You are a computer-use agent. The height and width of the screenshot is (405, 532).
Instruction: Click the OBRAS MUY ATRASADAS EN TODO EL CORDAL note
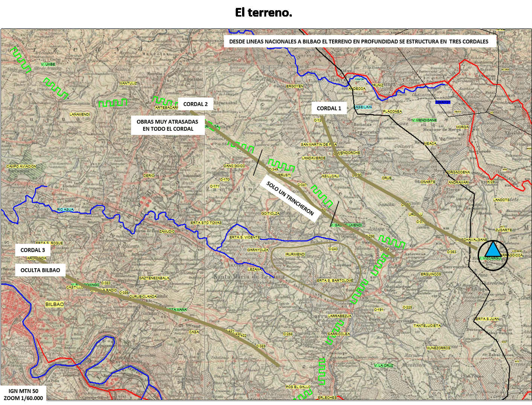(x=168, y=125)
